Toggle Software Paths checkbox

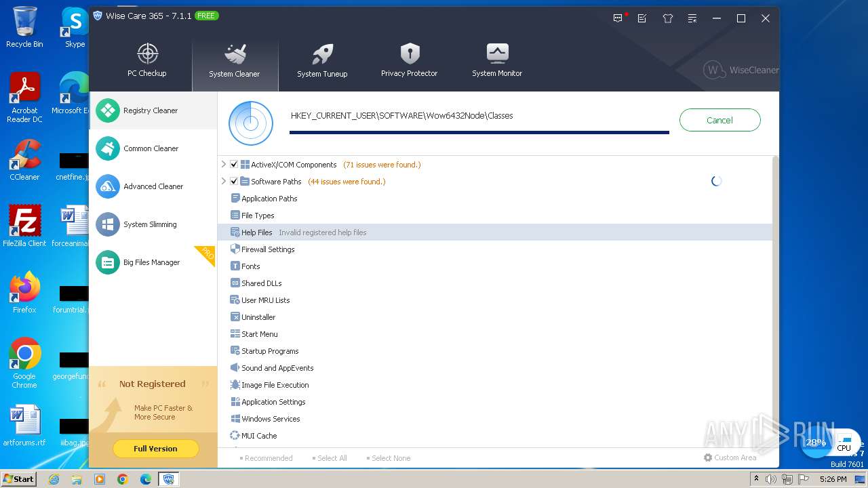[234, 181]
